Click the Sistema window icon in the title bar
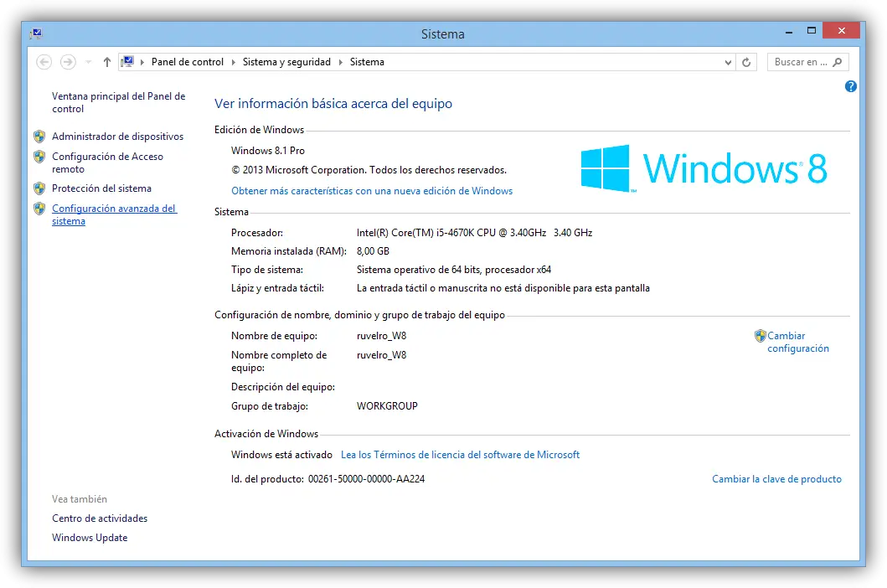The image size is (887, 588). click(36, 34)
